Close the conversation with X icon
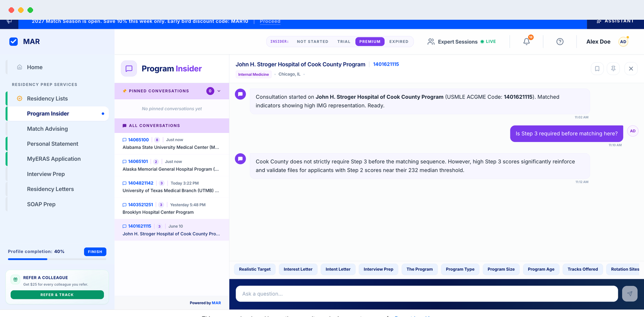Image resolution: width=644 pixels, height=317 pixels. [631, 69]
